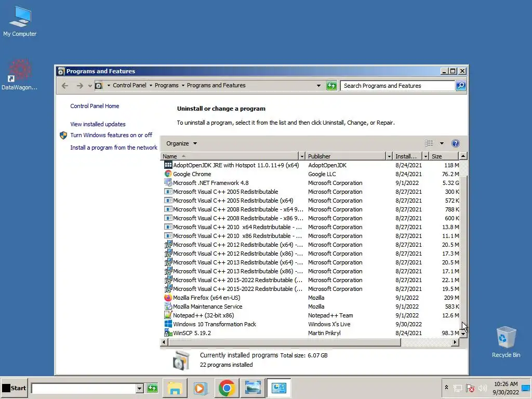Open the landscape picture taskbar icon
Screen dimensions: 532x399
point(253,388)
